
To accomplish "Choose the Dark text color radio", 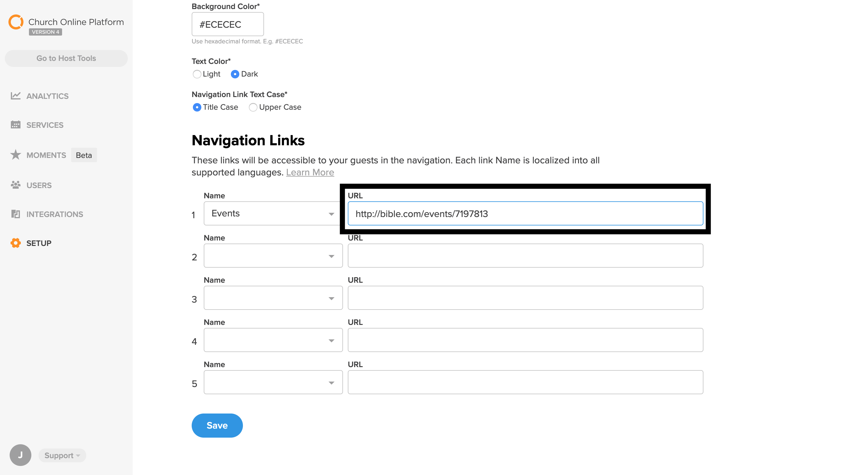I will click(x=235, y=74).
